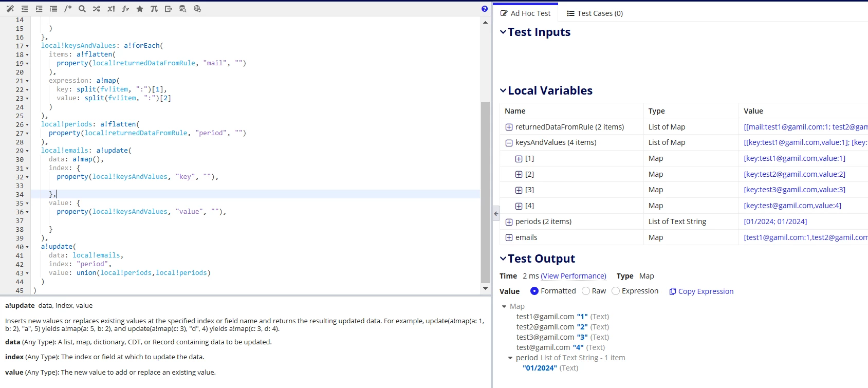Collapse the Local Variables section

[503, 90]
